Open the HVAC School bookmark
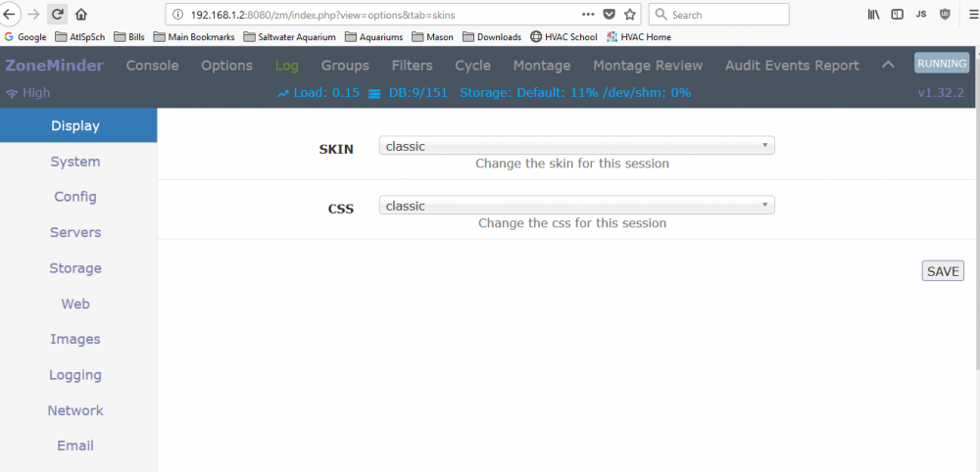The height and width of the screenshot is (472, 980). [x=563, y=37]
